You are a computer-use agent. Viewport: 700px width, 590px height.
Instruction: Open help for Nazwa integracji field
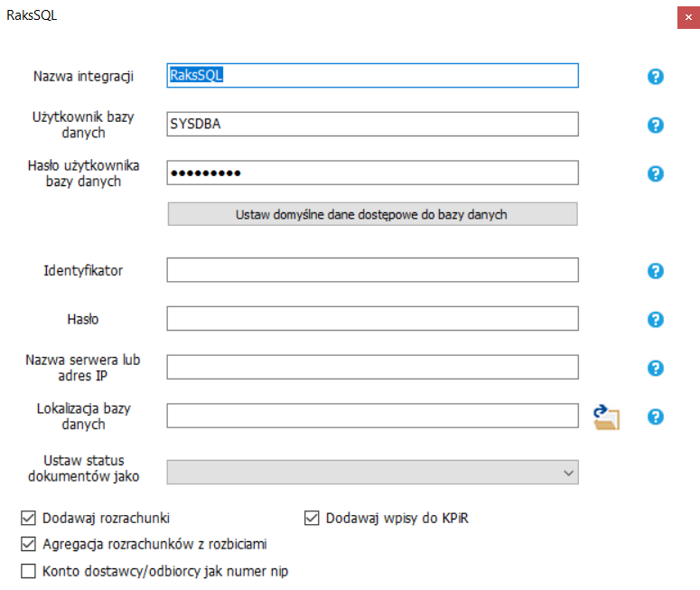tap(656, 77)
